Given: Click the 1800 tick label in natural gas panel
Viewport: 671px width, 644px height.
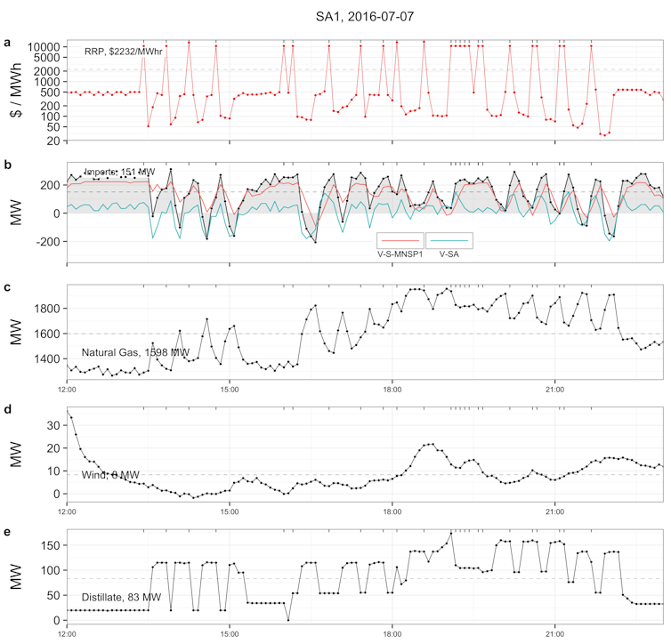Looking at the screenshot, I should [48, 308].
